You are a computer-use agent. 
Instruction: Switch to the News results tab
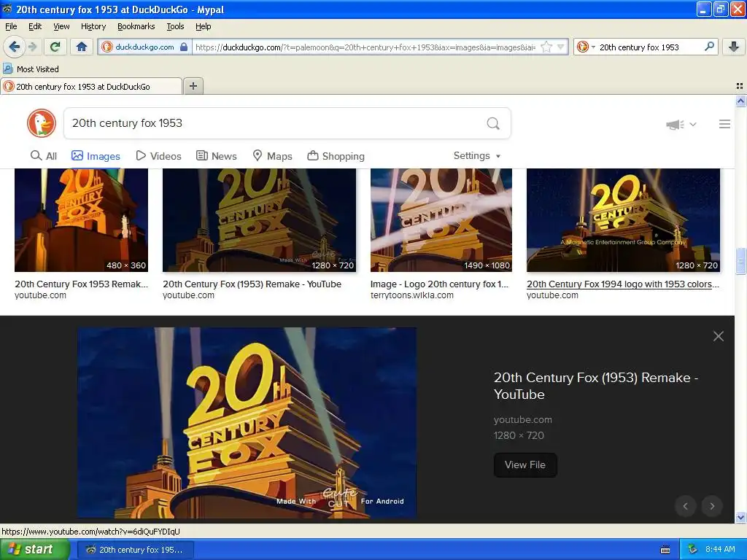click(216, 156)
